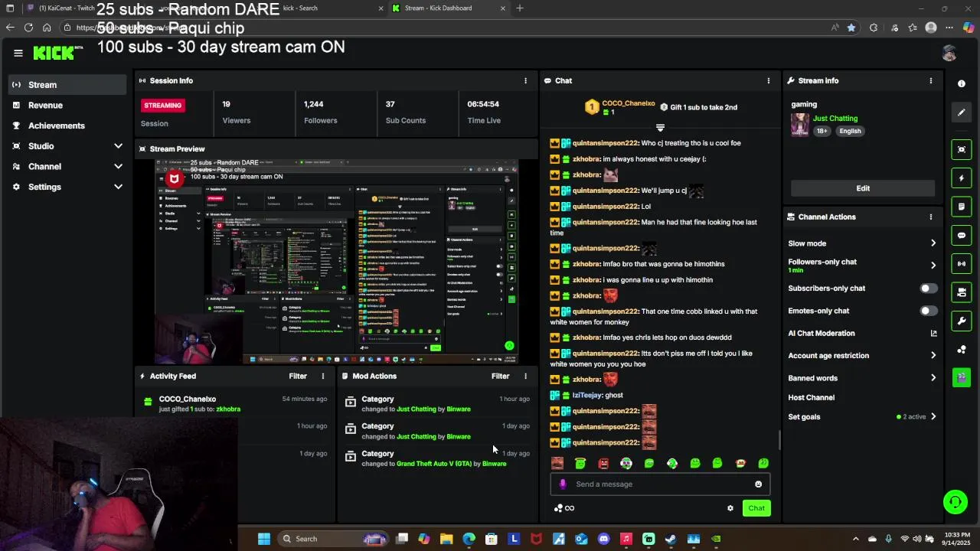Expand the Studio sidebar section
This screenshot has width=980, height=551.
[118, 146]
